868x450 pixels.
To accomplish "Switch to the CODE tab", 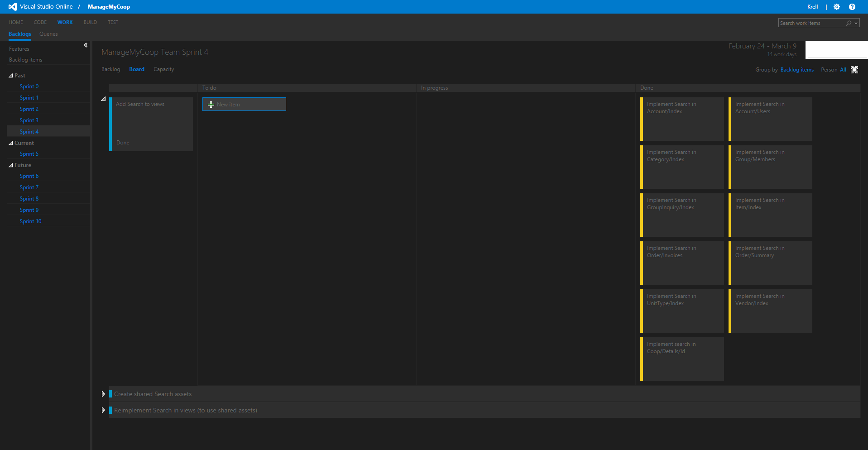I will point(40,22).
